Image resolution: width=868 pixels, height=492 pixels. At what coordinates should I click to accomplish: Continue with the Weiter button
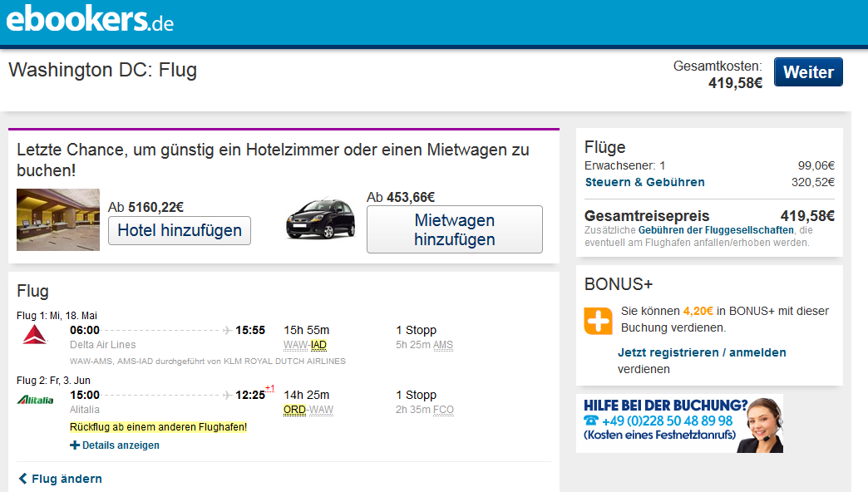pyautogui.click(x=808, y=72)
